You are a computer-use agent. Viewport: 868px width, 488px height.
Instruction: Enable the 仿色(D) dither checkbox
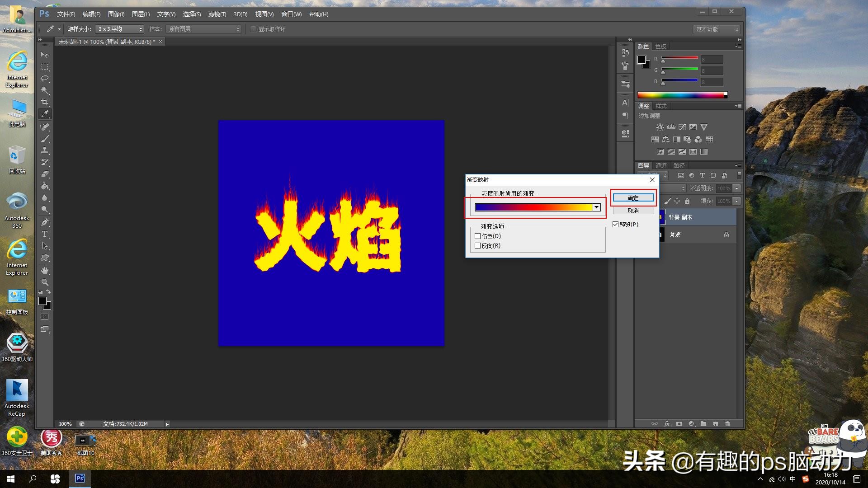[x=478, y=236]
